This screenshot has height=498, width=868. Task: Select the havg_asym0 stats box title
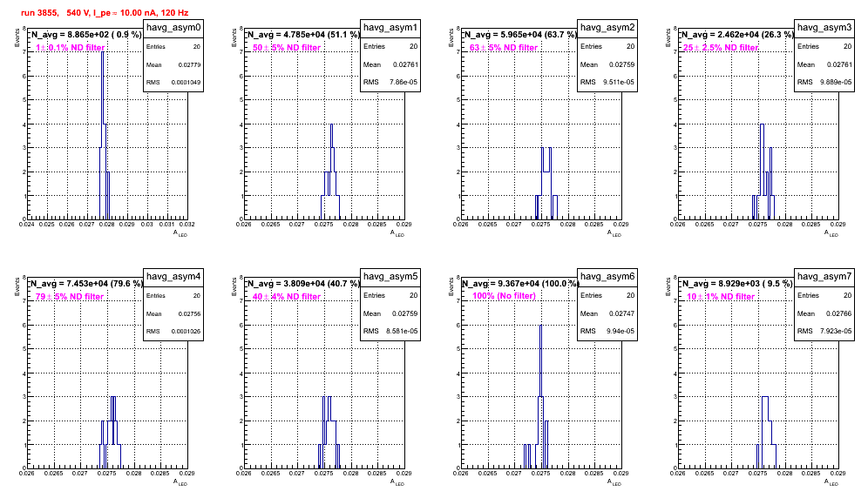pos(173,28)
